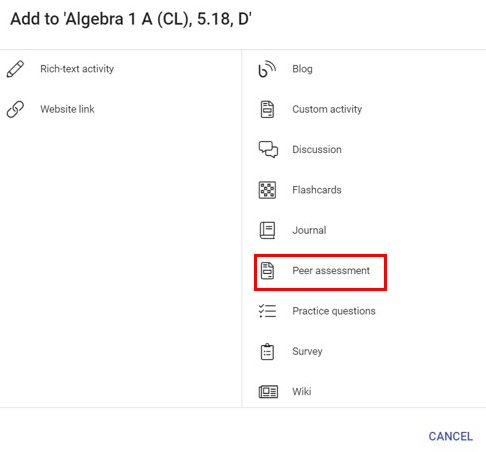Click the Discussion speech bubbles icon
The height and width of the screenshot is (452, 486).
[268, 149]
